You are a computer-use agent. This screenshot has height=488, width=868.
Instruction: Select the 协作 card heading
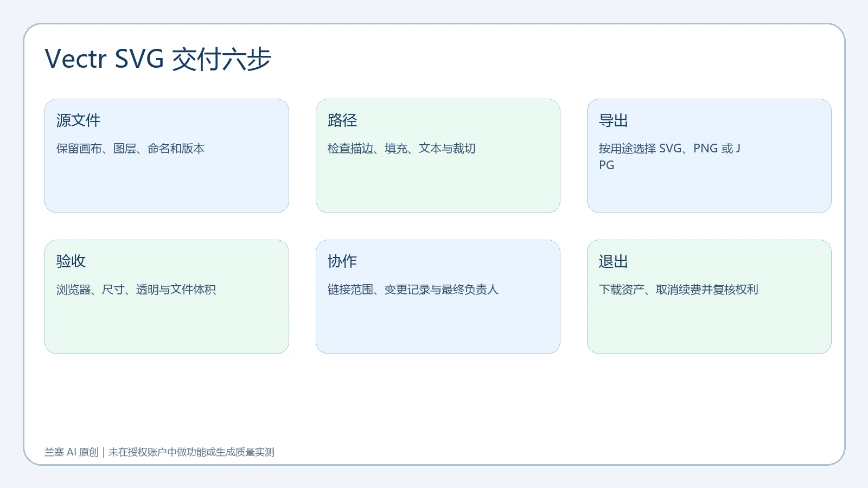click(x=342, y=261)
